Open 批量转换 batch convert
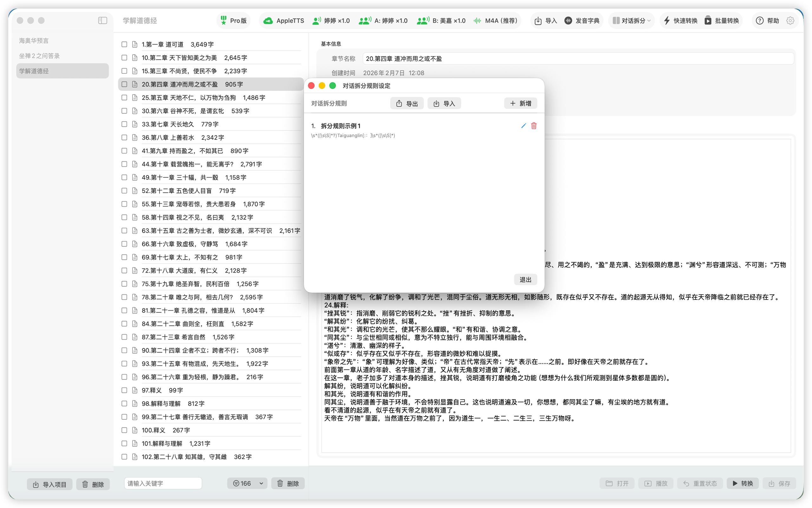812x508 pixels. pyautogui.click(x=722, y=21)
